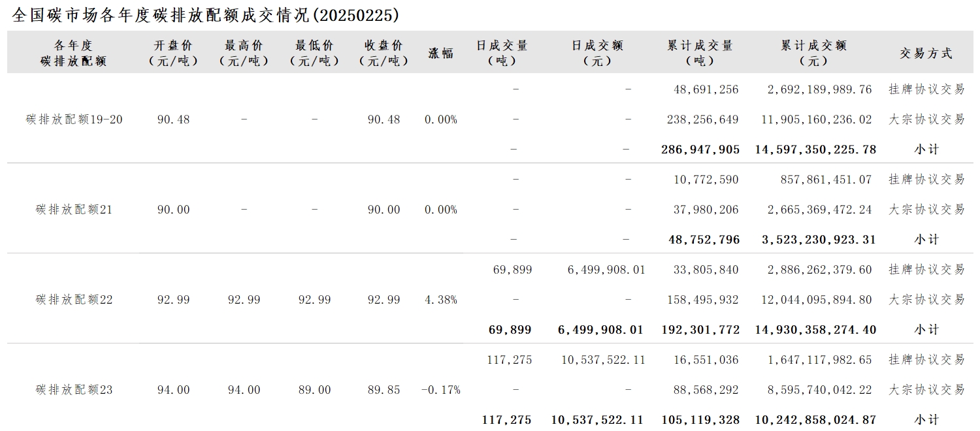Click cumulative amount 2,886,262,379.60
The image size is (980, 431).
pyautogui.click(x=820, y=270)
